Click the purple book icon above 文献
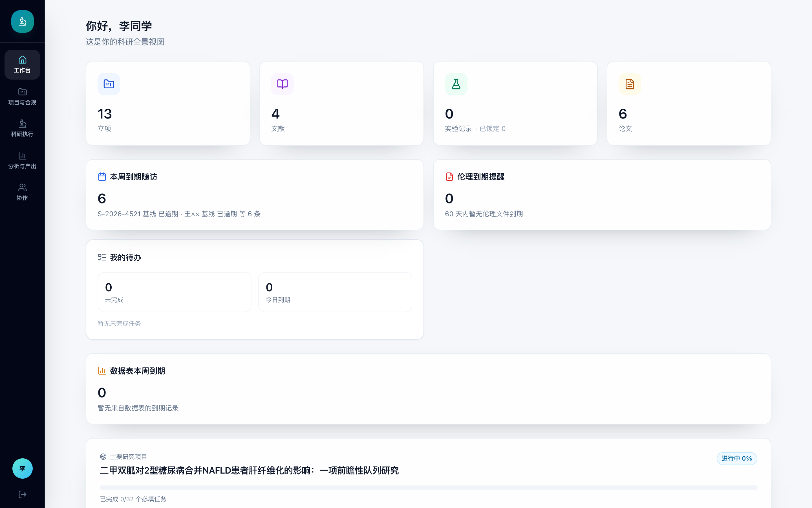 click(x=283, y=84)
